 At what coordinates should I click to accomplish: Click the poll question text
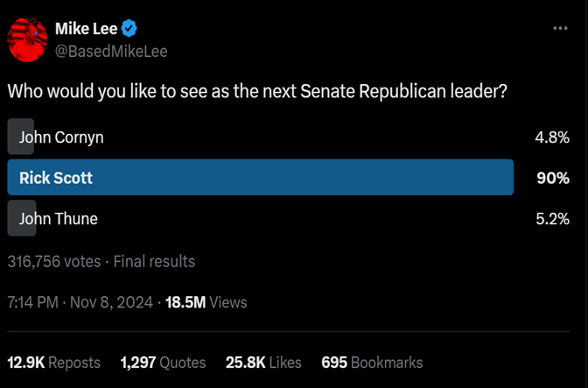pos(256,90)
